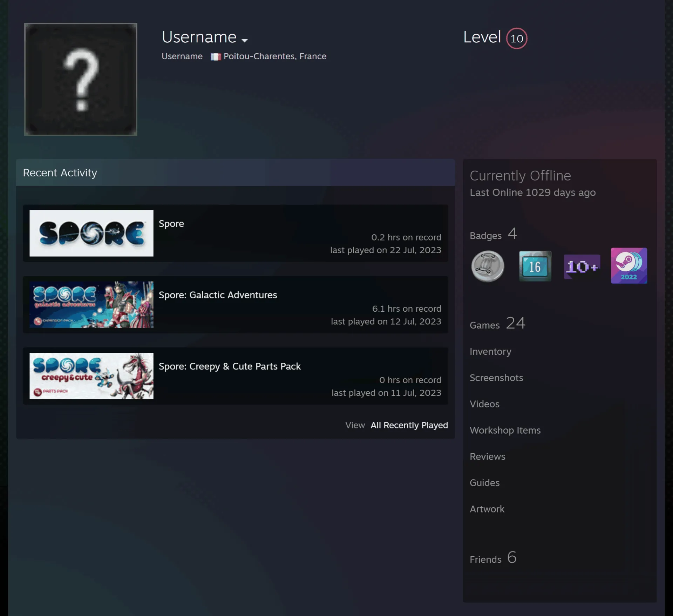Screen dimensions: 673x616
Task: Open the Friends 6 list
Action: point(493,558)
